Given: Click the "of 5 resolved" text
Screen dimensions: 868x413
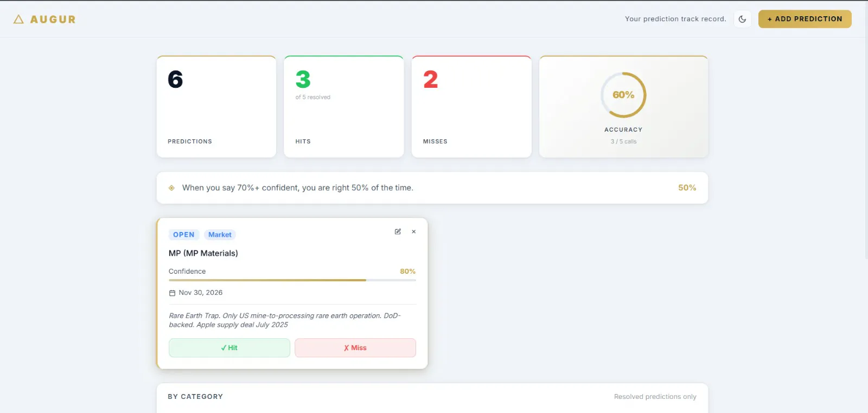Looking at the screenshot, I should coord(313,98).
